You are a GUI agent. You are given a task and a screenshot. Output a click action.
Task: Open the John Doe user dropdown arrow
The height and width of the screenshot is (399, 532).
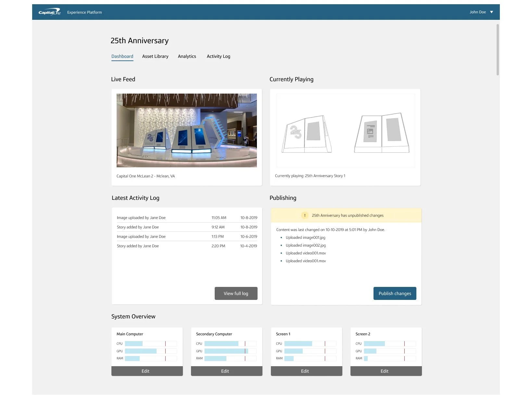pyautogui.click(x=491, y=12)
